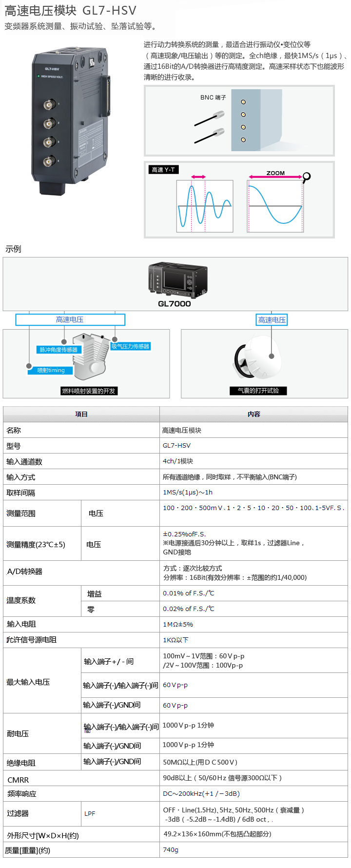Select the 高速 Y-T label tag

click(x=163, y=170)
